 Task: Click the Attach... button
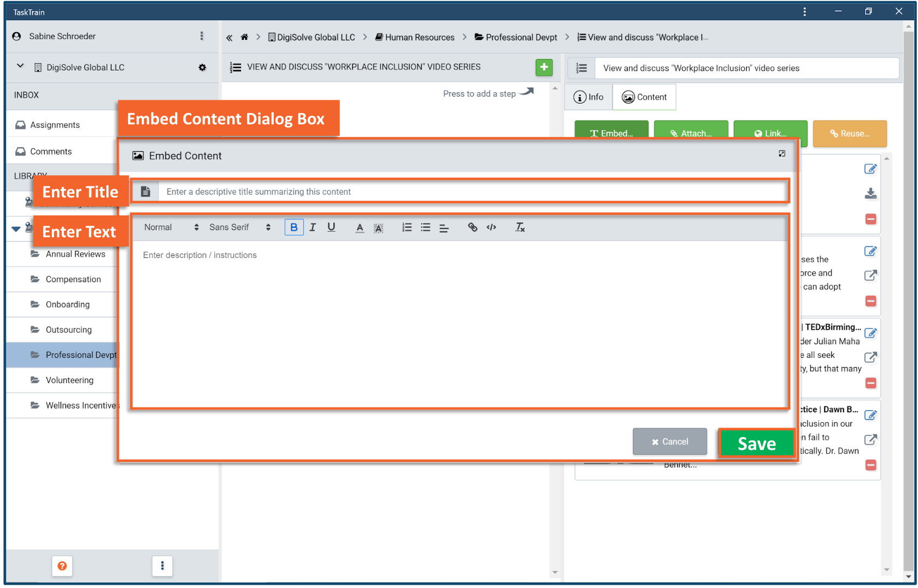coord(691,130)
